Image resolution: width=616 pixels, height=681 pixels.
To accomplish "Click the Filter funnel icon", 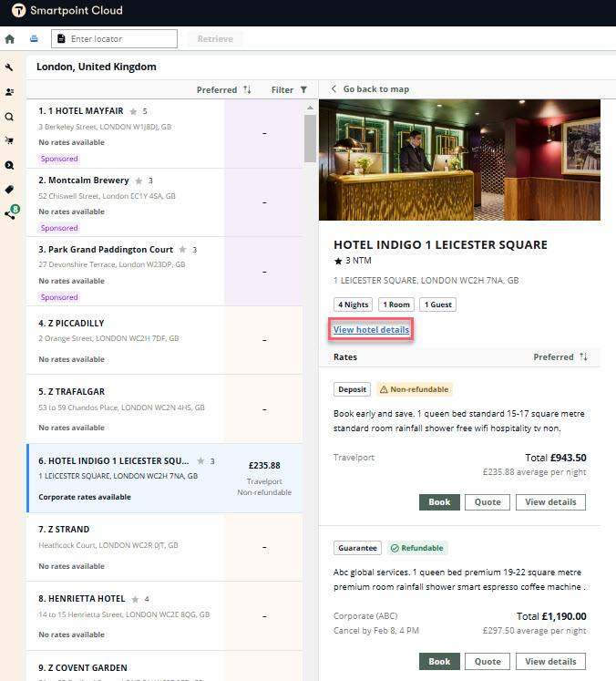I will coord(303,90).
